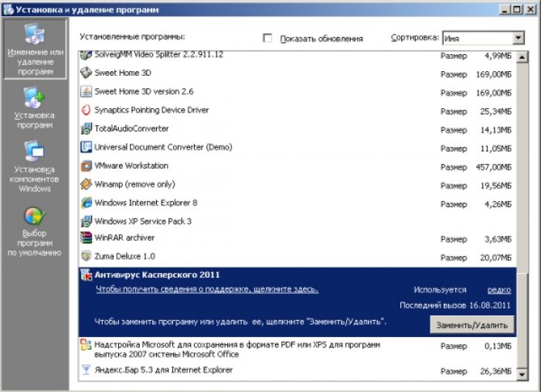Select 'VMware Workstation' entry
541x392 pixels.
click(x=298, y=166)
